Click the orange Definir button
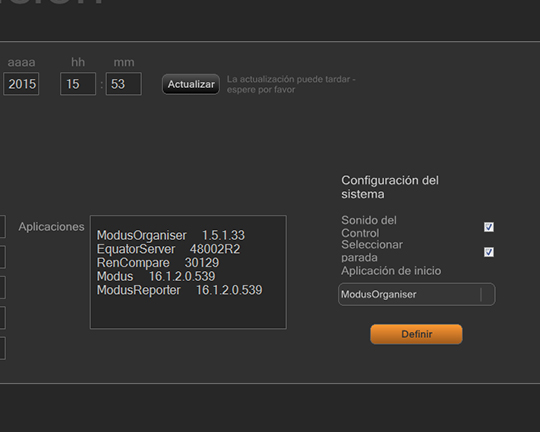 (416, 334)
